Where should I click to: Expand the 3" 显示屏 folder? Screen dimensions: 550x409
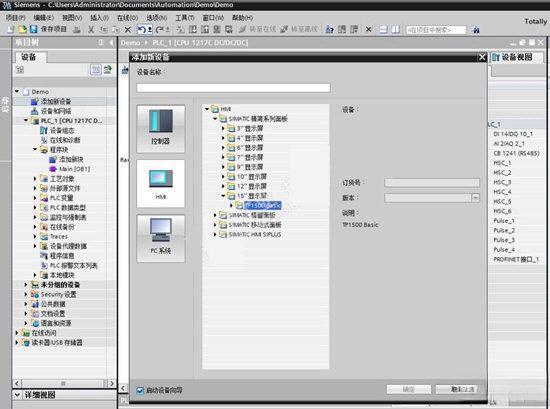pyautogui.click(x=223, y=128)
